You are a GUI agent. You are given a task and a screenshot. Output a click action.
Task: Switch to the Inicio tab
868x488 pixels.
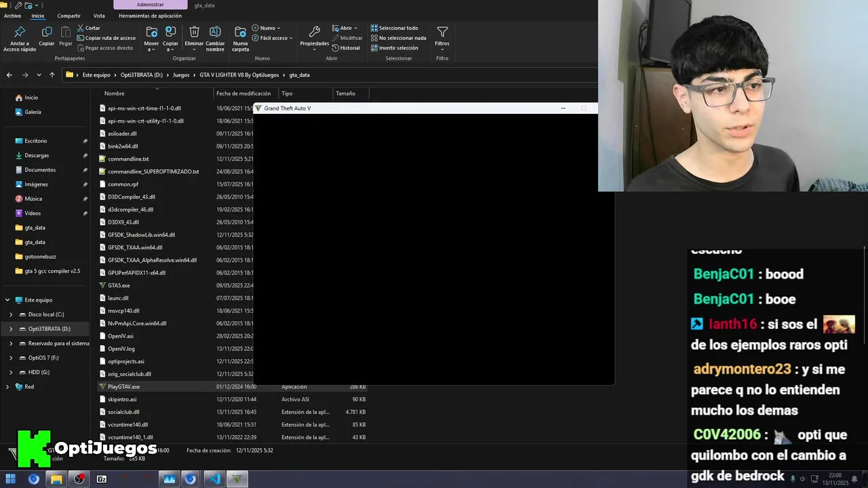coord(38,16)
